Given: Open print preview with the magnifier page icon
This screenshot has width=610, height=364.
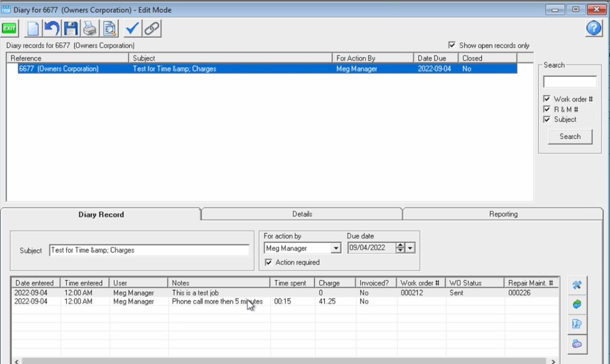Looking at the screenshot, I should [x=110, y=28].
